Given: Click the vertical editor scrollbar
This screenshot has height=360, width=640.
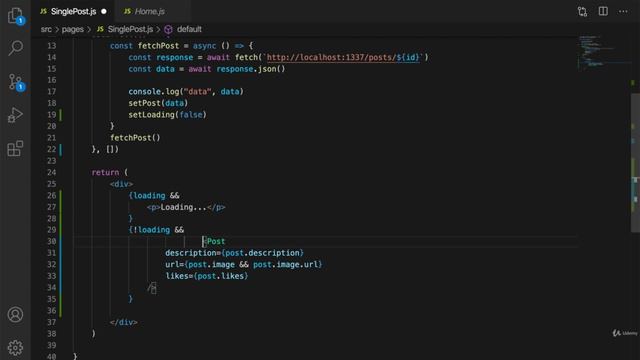Looking at the screenshot, I should coord(635,163).
